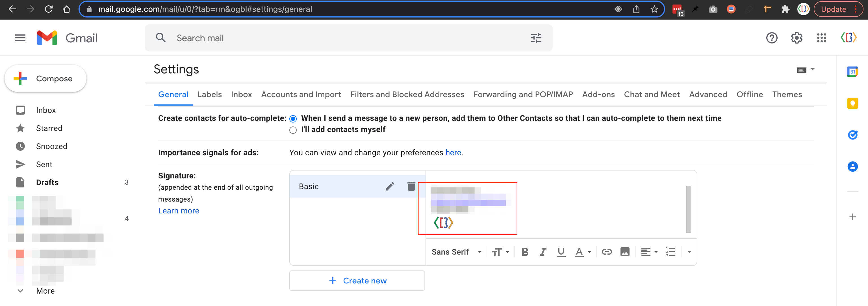Open Accounts and Import tab

(x=301, y=95)
